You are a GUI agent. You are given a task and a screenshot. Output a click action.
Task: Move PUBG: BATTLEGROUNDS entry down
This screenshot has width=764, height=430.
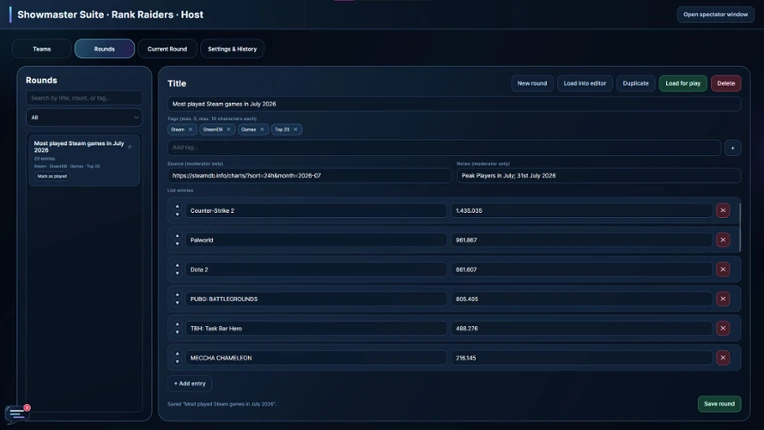coord(177,302)
